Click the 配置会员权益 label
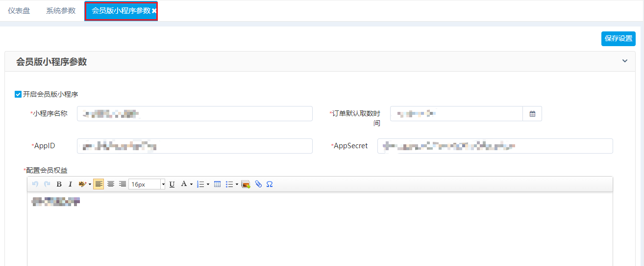 click(46, 170)
